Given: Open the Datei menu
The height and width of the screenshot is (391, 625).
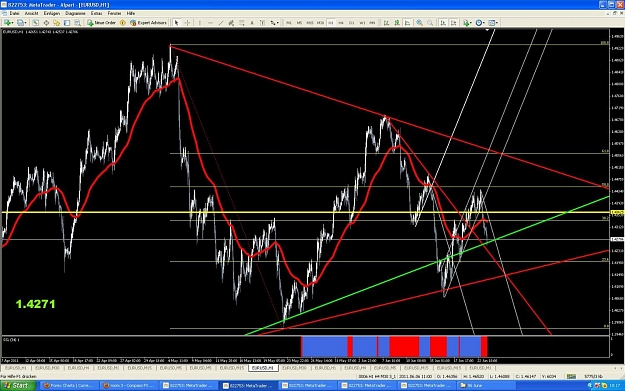Looking at the screenshot, I should [x=14, y=13].
